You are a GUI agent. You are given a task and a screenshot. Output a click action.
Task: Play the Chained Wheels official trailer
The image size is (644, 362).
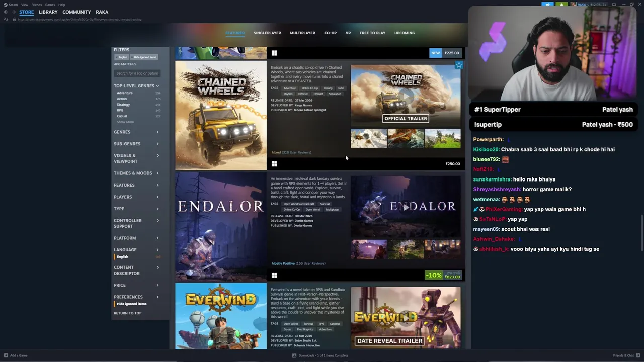pos(406,96)
